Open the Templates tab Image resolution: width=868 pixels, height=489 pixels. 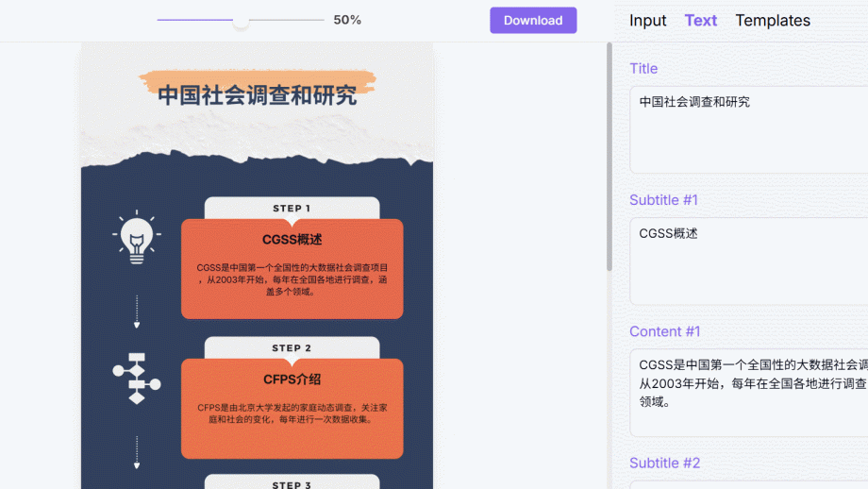773,21
